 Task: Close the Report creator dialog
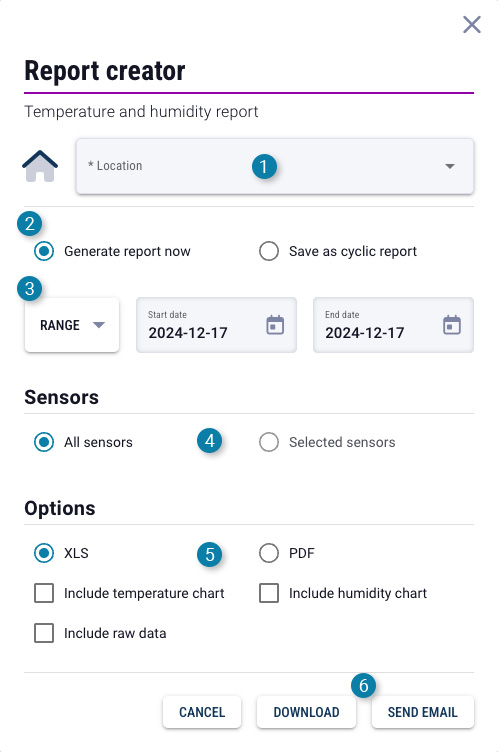click(x=472, y=24)
